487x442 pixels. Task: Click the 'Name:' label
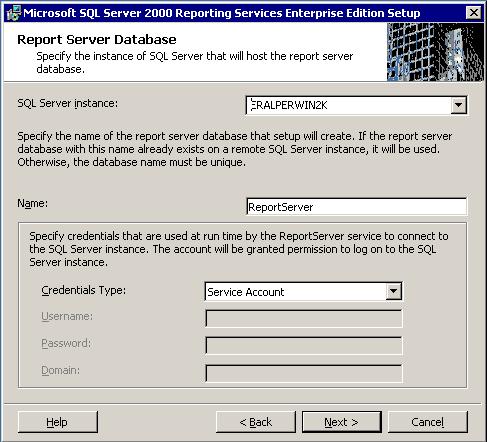(33, 203)
